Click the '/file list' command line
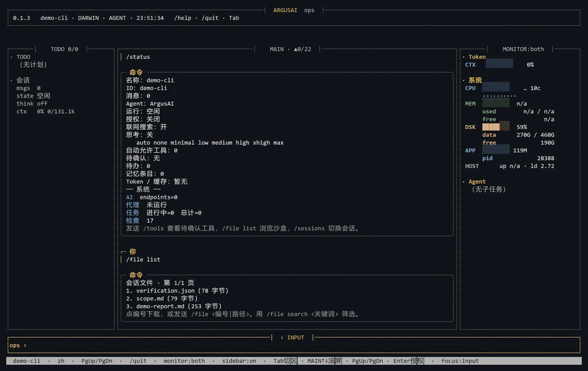This screenshot has height=371, width=588. [143, 259]
